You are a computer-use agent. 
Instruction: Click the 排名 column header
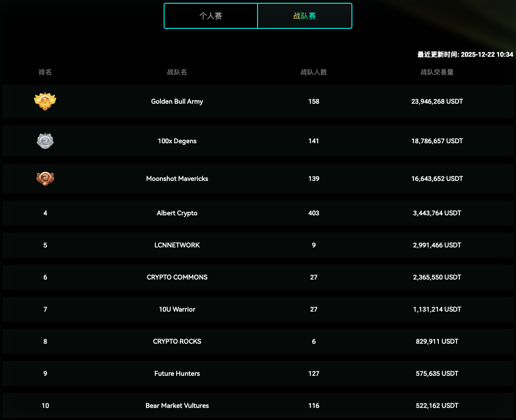[45, 72]
